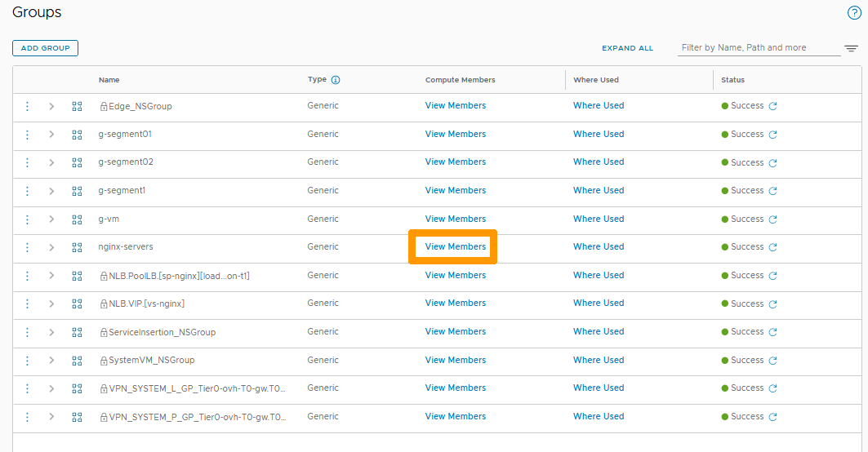Focus the Filter by Name search field
The image size is (868, 452).
point(759,47)
